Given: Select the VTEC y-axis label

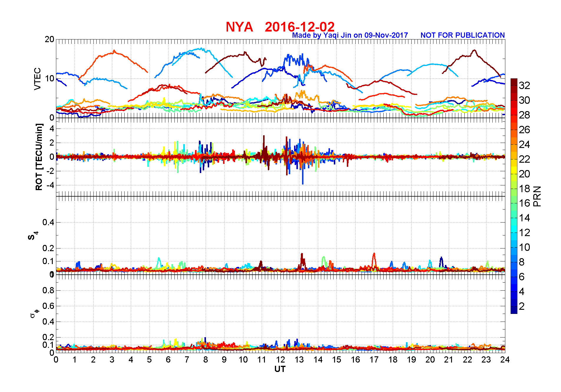Looking at the screenshot, I should (x=37, y=79).
